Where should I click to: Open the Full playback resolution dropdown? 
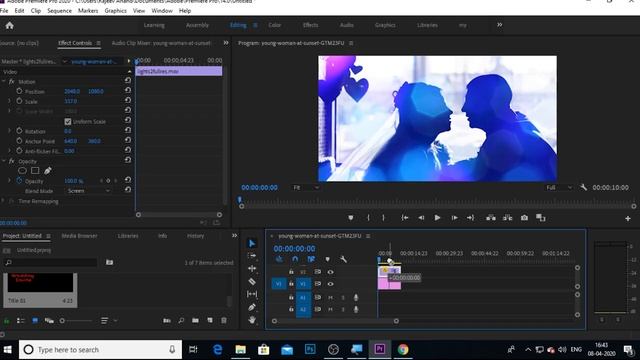[x=559, y=187]
